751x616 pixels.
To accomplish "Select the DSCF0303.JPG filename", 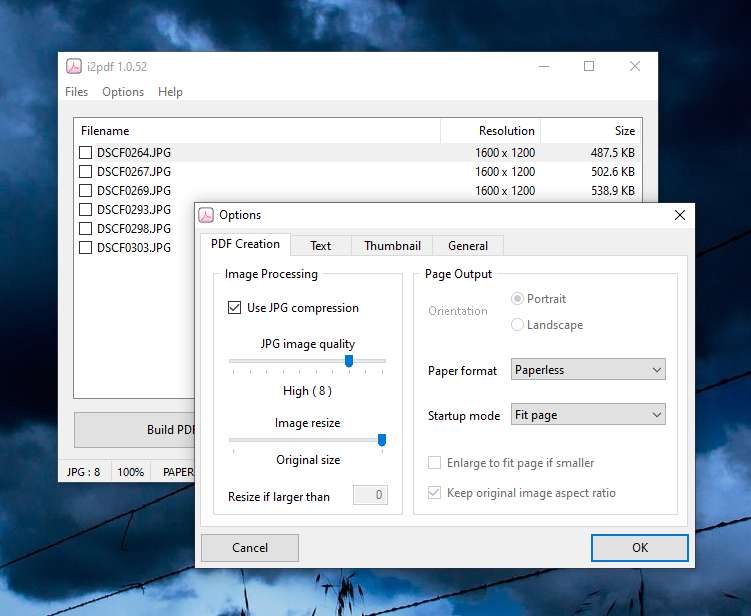I will pyautogui.click(x=134, y=248).
